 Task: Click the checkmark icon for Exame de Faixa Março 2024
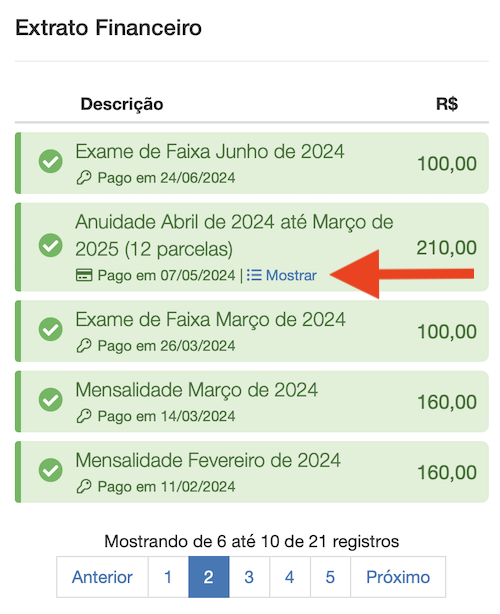tap(51, 329)
